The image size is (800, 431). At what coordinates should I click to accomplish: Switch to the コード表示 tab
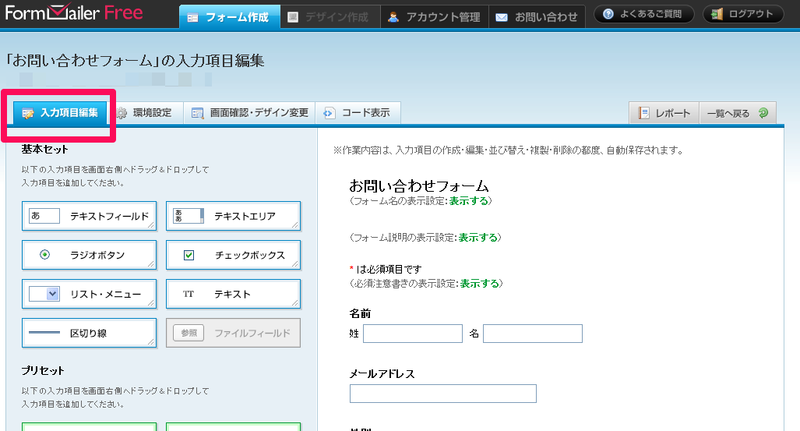click(x=358, y=113)
